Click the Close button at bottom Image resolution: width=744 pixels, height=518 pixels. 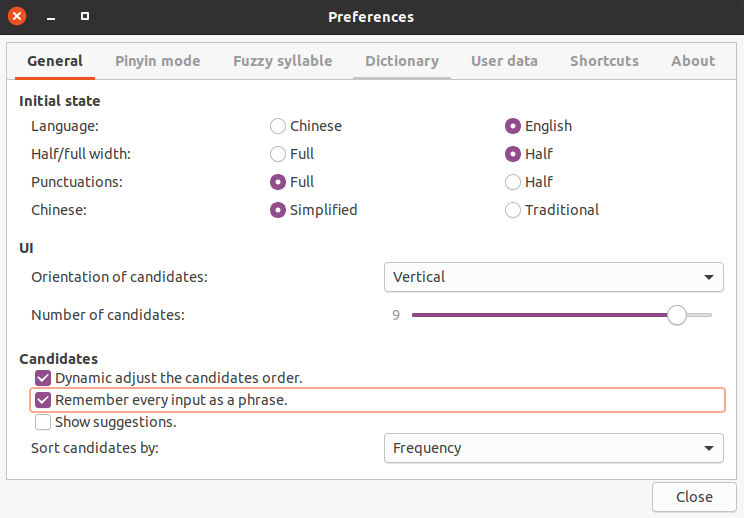(694, 497)
